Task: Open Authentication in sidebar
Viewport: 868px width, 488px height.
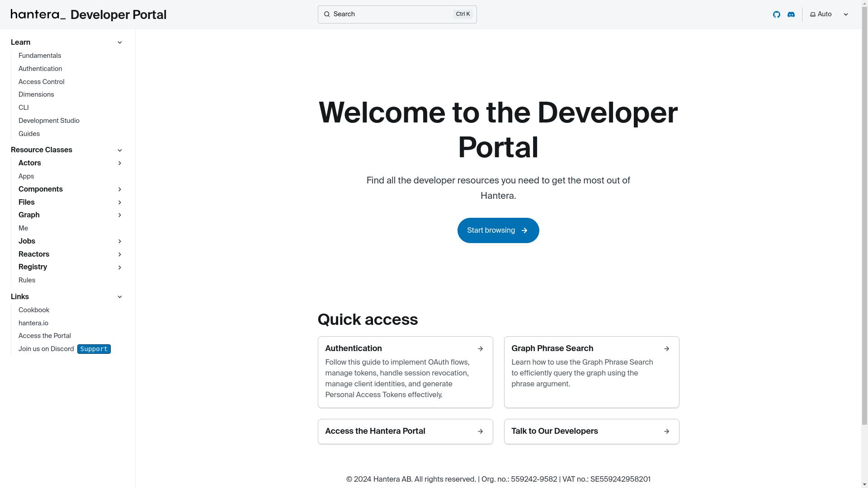Action: click(40, 69)
